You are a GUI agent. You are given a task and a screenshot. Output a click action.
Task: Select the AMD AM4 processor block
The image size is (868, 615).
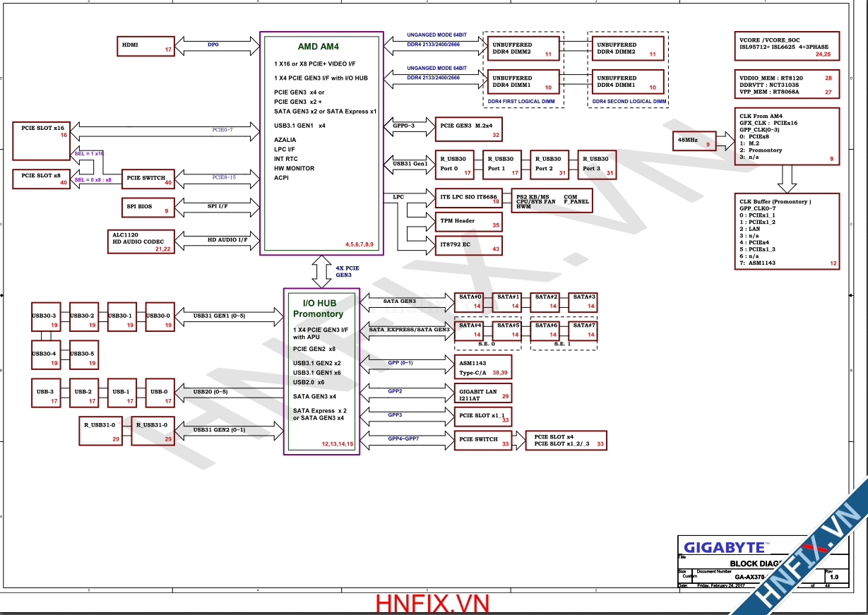pos(321,142)
